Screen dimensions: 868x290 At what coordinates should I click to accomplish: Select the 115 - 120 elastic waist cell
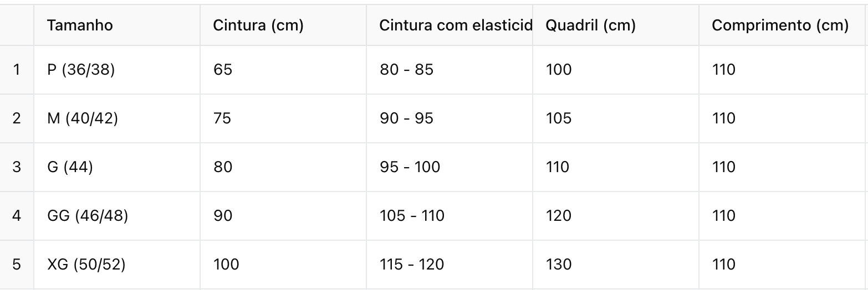[450, 265]
